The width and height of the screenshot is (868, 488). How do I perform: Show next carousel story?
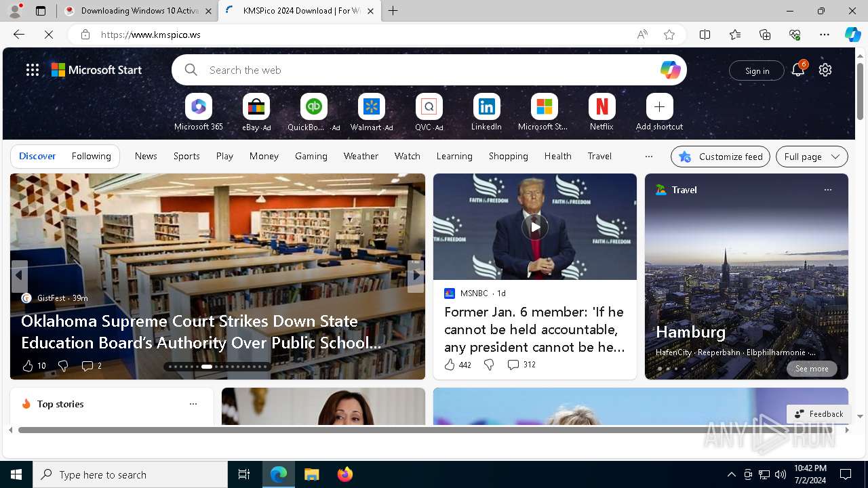pos(416,276)
